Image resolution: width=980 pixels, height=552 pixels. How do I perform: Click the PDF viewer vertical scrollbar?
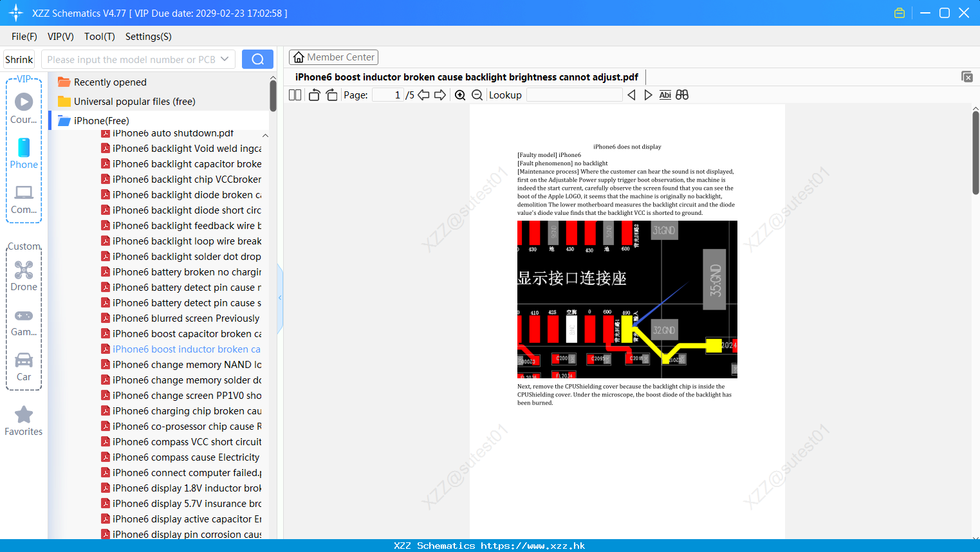point(975,152)
